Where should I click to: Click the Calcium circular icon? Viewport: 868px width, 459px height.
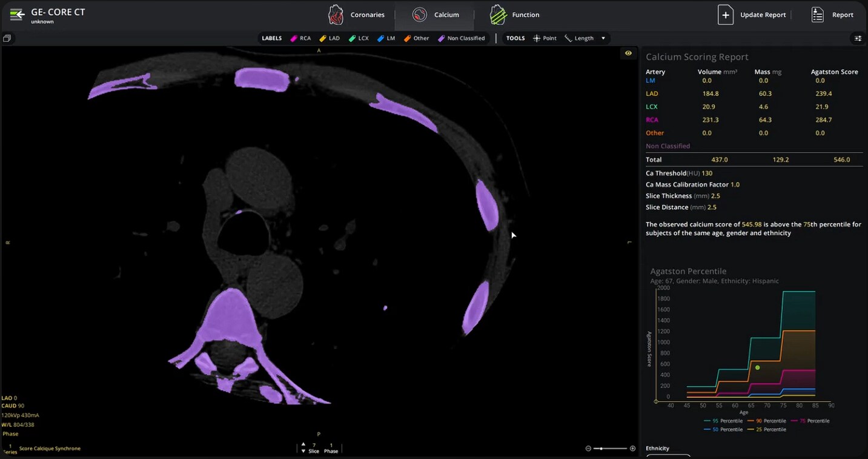419,15
